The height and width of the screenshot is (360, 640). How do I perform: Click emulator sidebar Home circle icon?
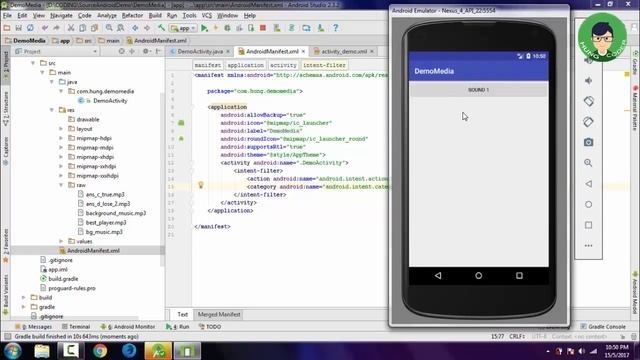tap(588, 204)
